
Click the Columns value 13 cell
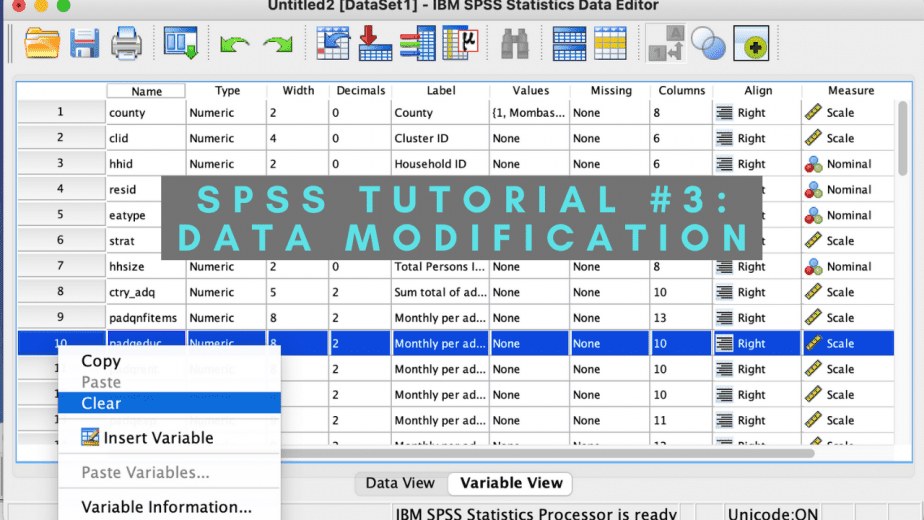681,317
